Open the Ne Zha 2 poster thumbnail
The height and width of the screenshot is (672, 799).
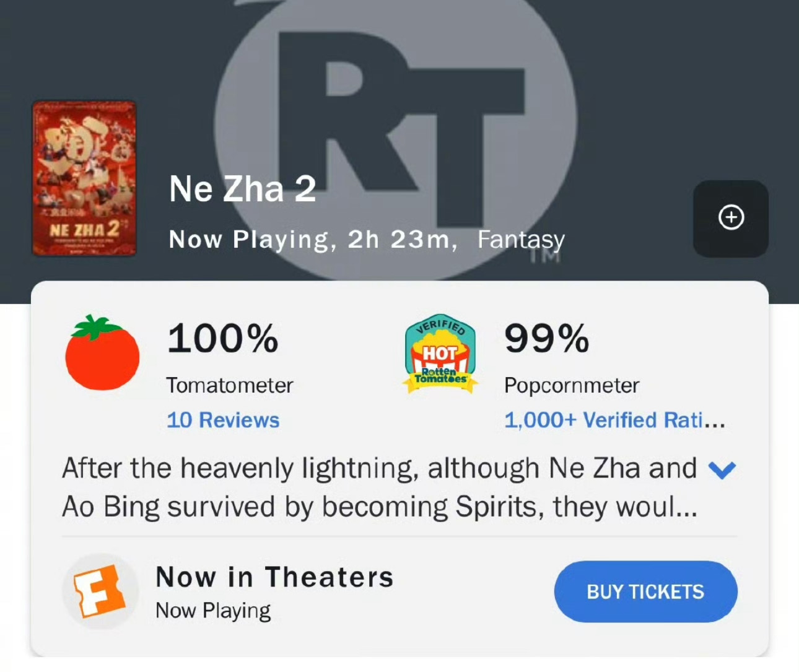84,178
